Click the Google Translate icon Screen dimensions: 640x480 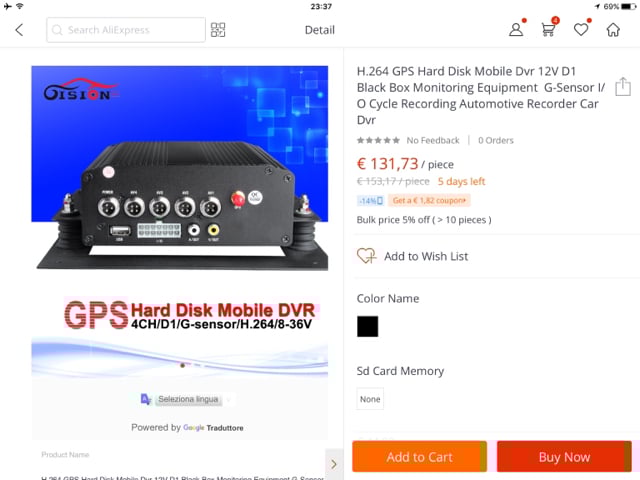click(145, 399)
